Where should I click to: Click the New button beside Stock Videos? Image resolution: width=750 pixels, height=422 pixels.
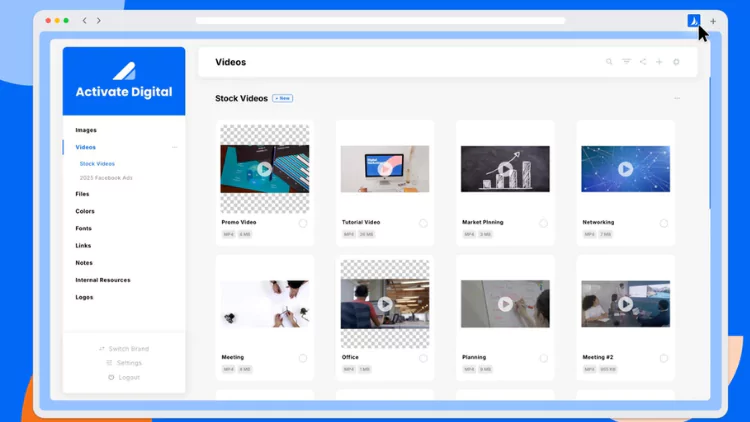pyautogui.click(x=283, y=98)
